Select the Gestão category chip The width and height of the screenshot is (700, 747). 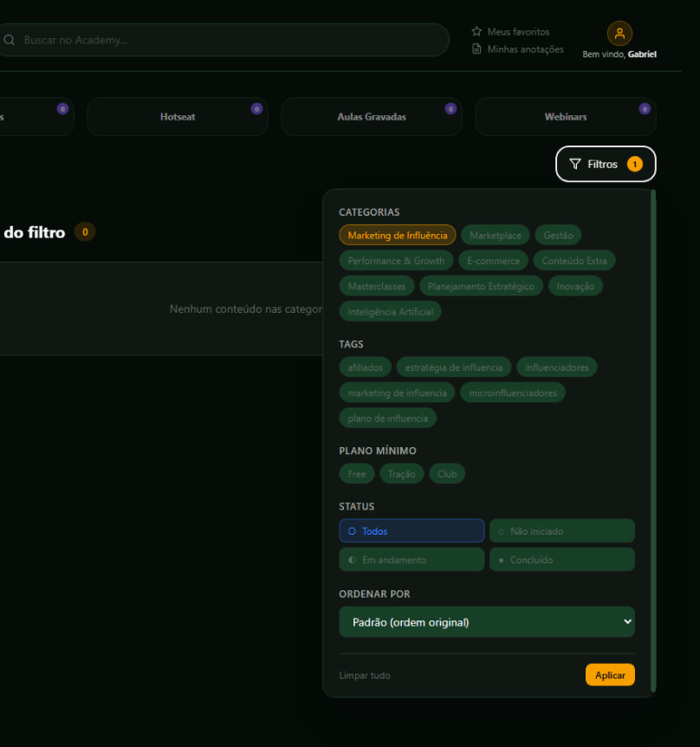[x=558, y=236]
